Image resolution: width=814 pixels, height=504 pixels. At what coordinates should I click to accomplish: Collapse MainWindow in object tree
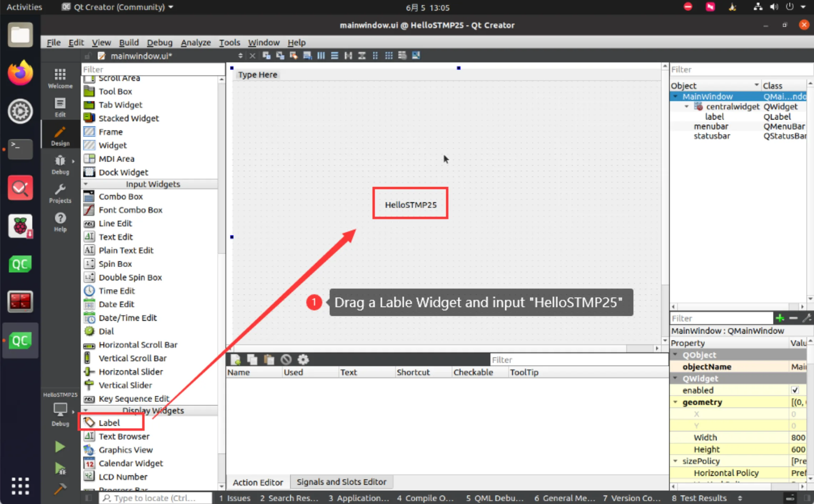click(x=675, y=96)
